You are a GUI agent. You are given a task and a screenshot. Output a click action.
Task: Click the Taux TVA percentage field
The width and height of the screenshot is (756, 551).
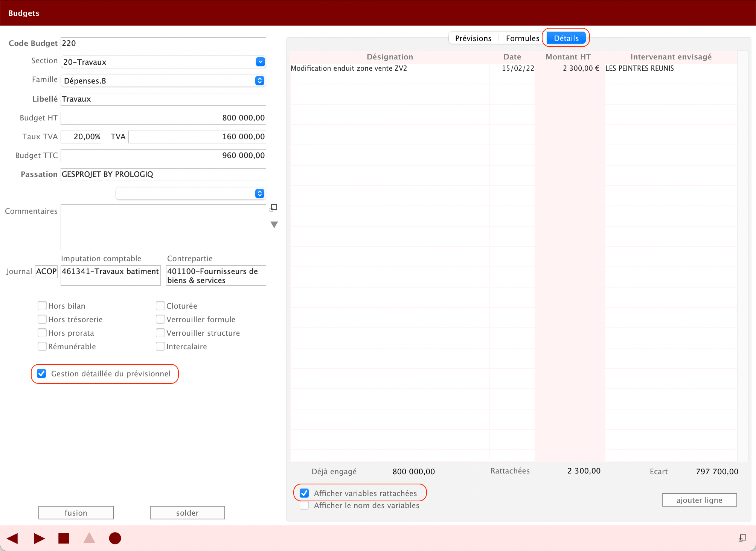pyautogui.click(x=81, y=137)
